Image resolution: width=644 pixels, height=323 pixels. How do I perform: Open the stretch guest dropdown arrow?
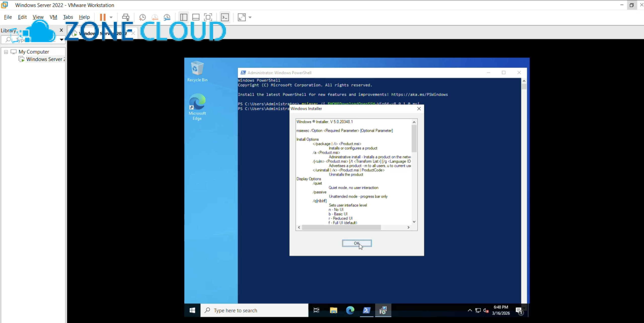250,17
